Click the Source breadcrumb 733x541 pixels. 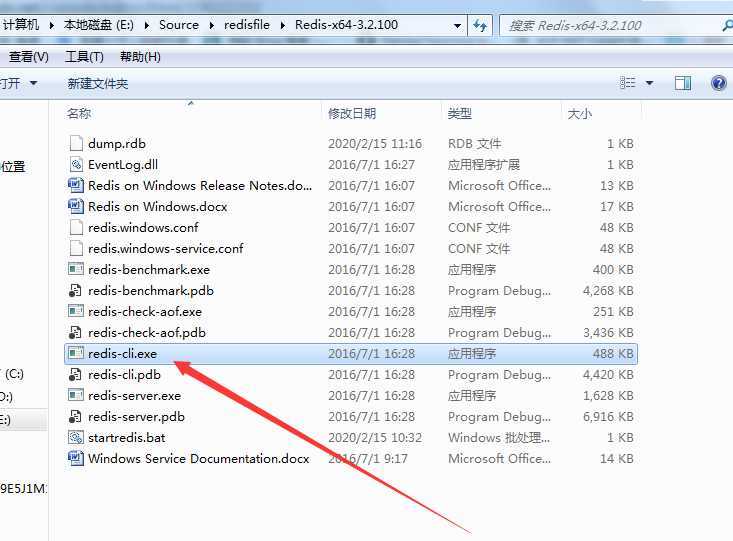coord(179,25)
